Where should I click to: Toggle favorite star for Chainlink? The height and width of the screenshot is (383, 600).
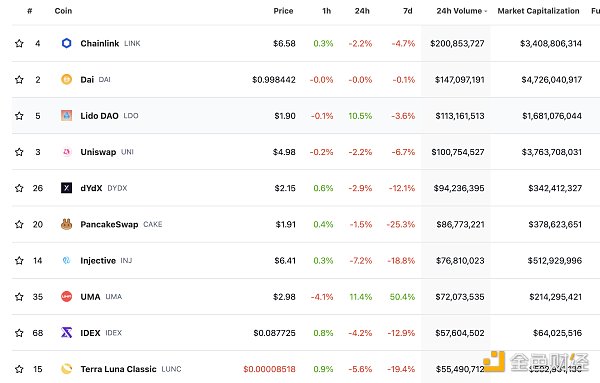19,43
